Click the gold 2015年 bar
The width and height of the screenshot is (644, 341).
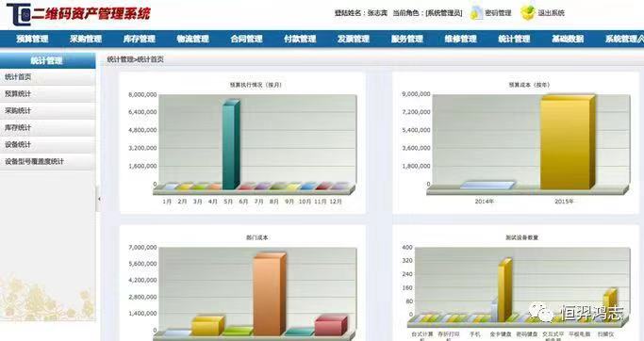[x=568, y=142]
